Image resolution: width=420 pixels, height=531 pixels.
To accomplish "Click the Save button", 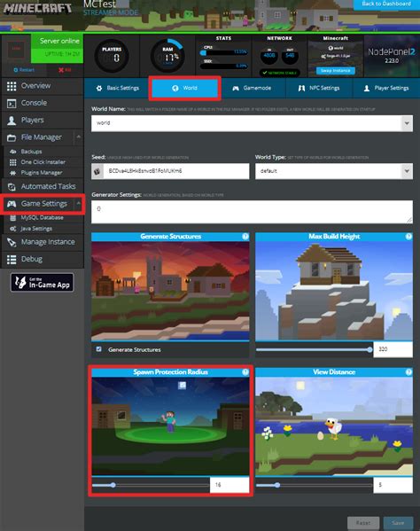I will [398, 522].
